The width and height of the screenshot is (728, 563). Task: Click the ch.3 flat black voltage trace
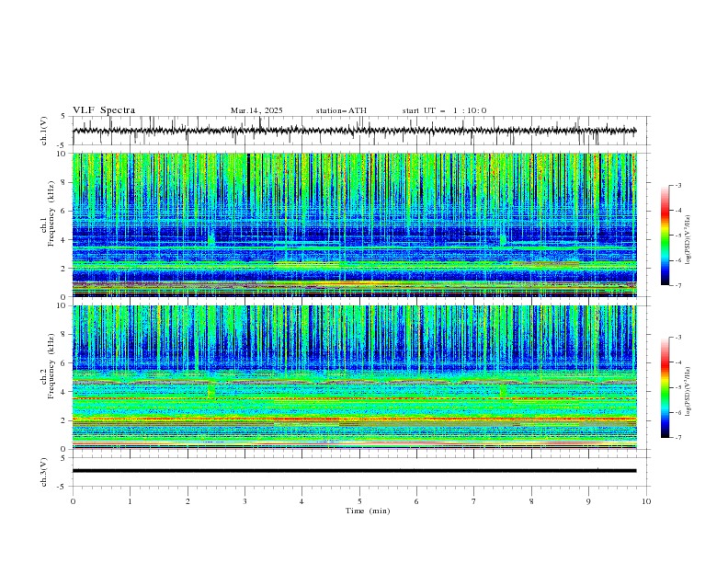click(x=354, y=471)
